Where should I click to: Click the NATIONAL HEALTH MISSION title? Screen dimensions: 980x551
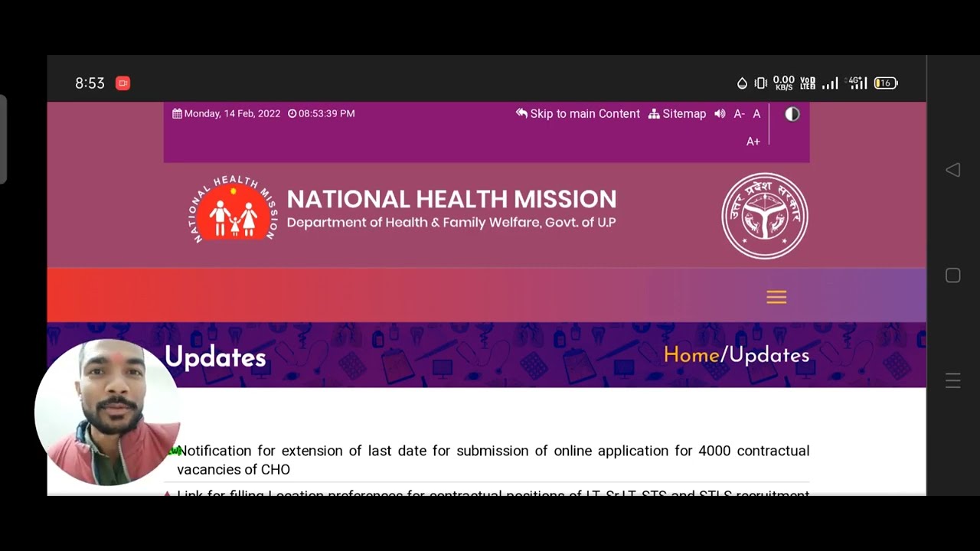tap(452, 199)
